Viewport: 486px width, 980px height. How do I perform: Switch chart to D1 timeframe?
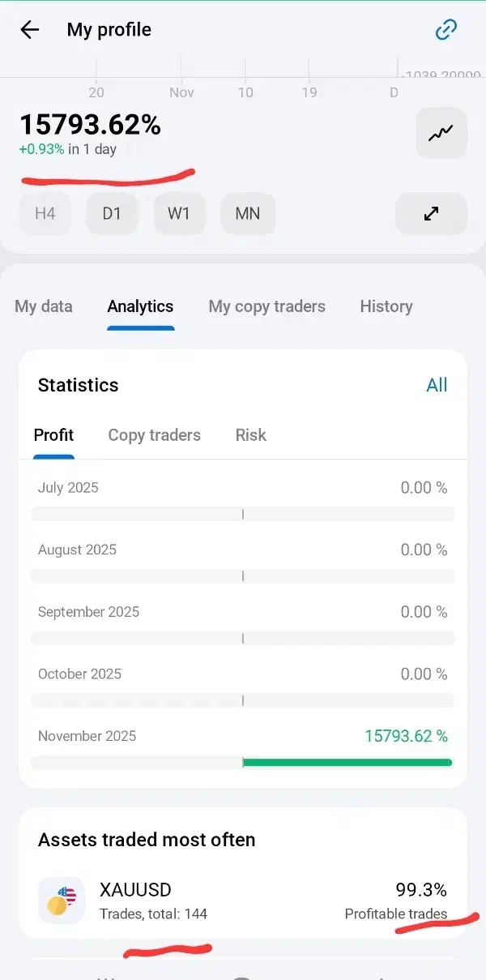point(112,214)
